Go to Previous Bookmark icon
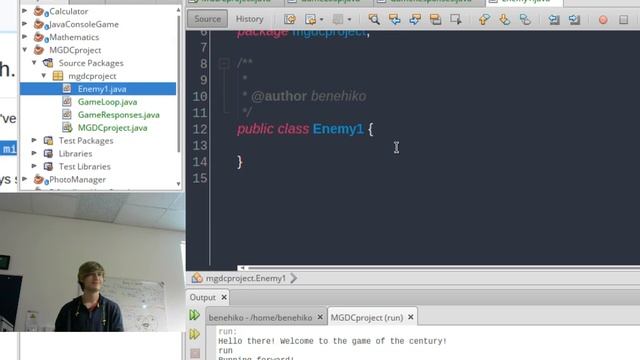 click(484, 19)
